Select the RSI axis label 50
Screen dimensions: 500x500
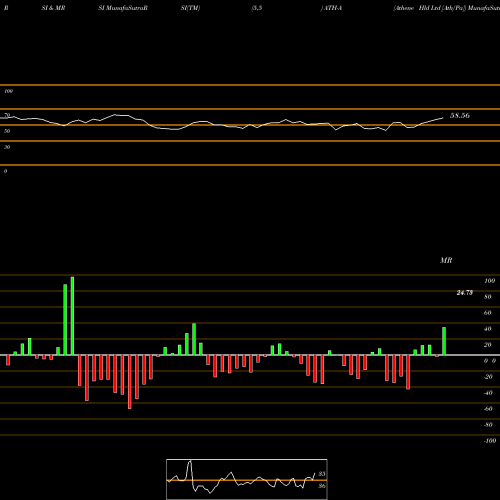point(7,131)
